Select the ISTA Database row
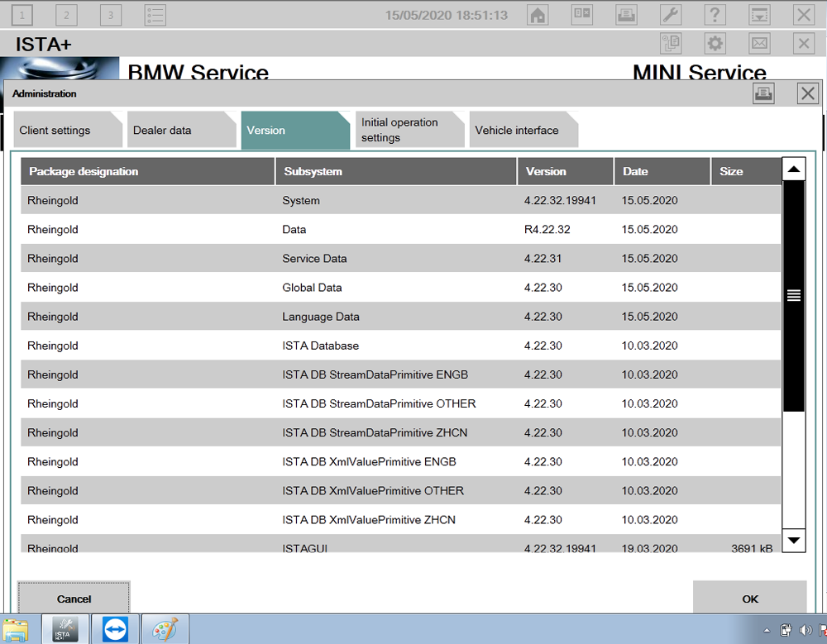 tap(401, 346)
